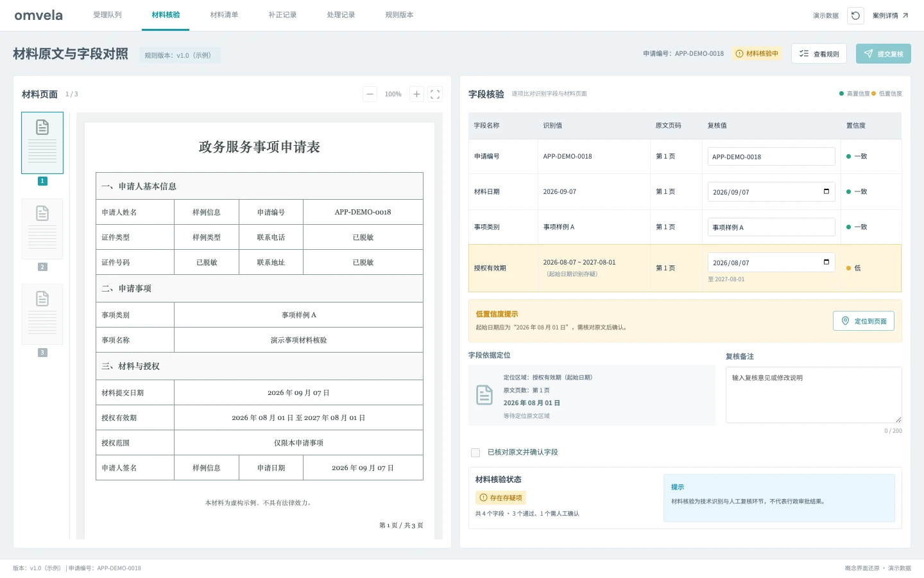The width and height of the screenshot is (924, 578).
Task: Edit 申请编号 review value field
Action: tap(771, 157)
